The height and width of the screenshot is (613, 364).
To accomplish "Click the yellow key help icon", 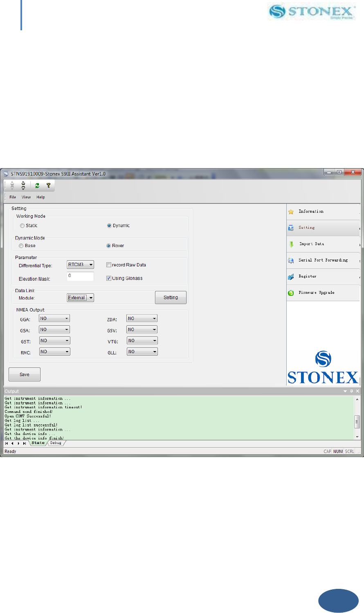I will pyautogui.click(x=48, y=185).
